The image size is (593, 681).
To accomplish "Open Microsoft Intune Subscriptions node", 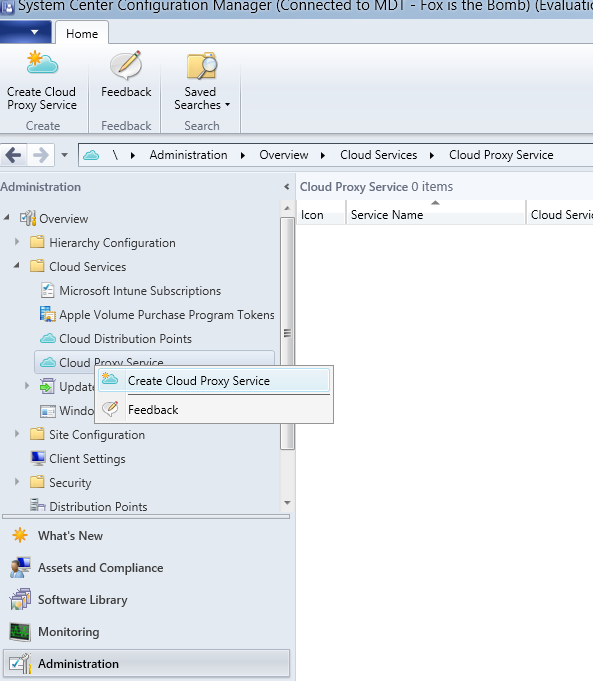I will (x=140, y=291).
